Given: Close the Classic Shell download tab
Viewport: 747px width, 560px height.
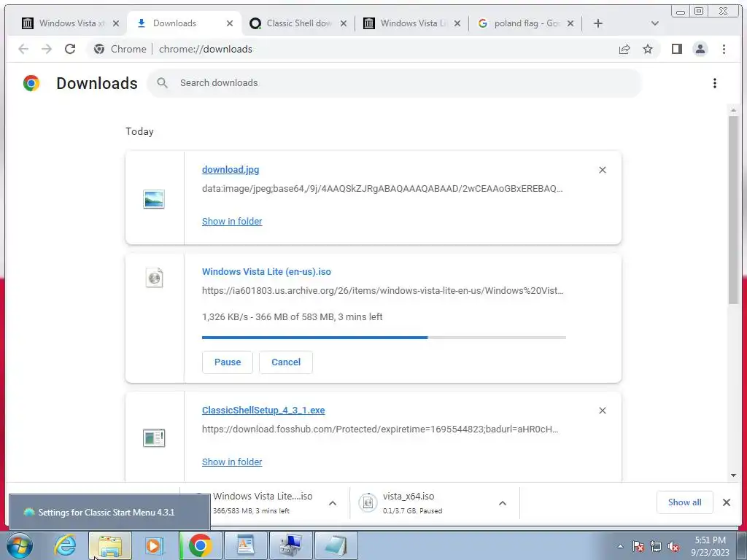Looking at the screenshot, I should click(x=344, y=23).
